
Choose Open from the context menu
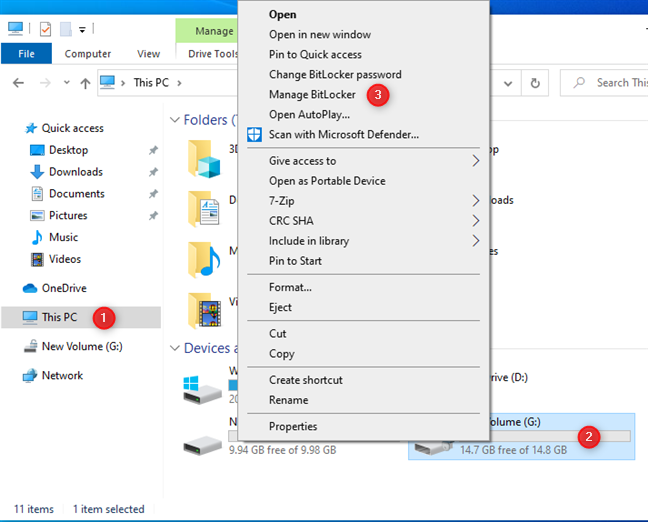pyautogui.click(x=282, y=14)
